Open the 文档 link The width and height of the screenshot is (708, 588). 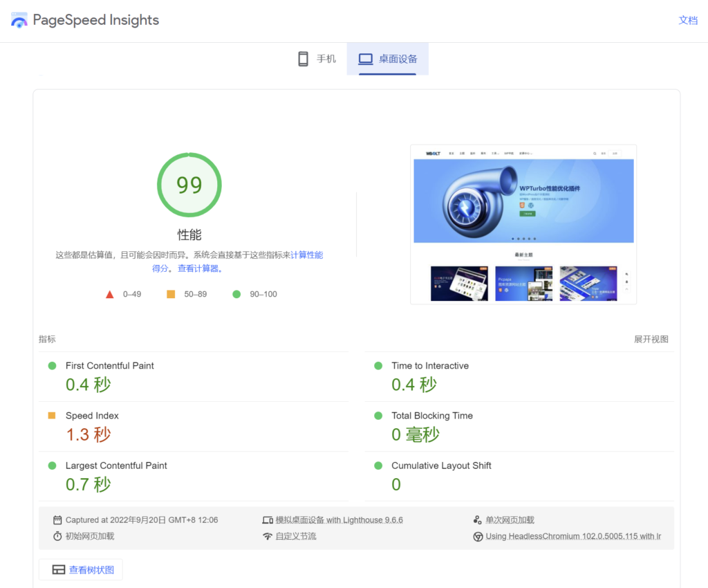click(688, 20)
